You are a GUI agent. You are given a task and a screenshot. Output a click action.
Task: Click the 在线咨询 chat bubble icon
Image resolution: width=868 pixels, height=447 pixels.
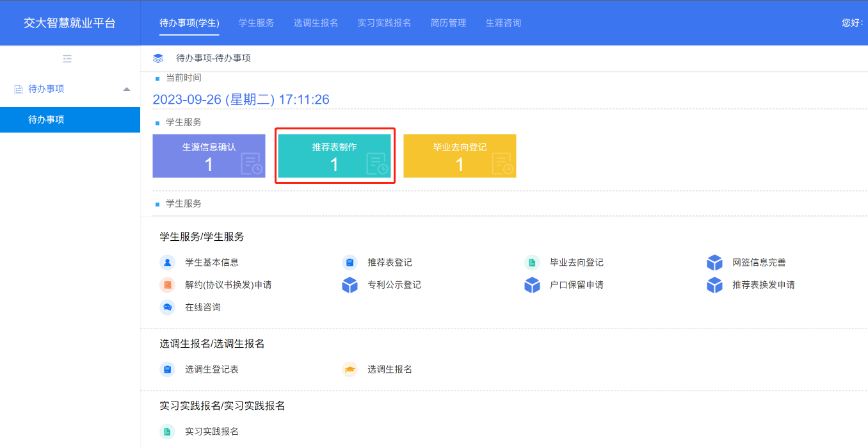167,307
